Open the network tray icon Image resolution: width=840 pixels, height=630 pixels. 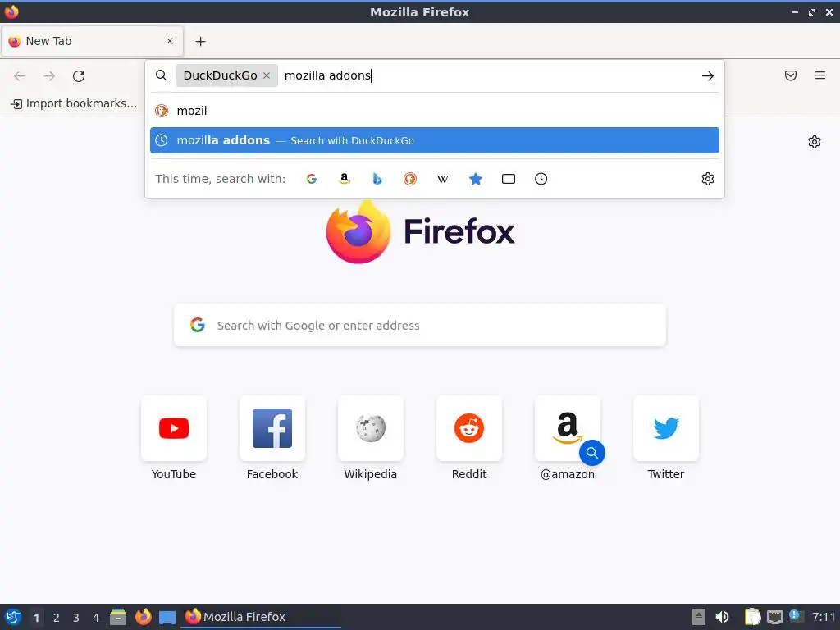pyautogui.click(x=774, y=617)
